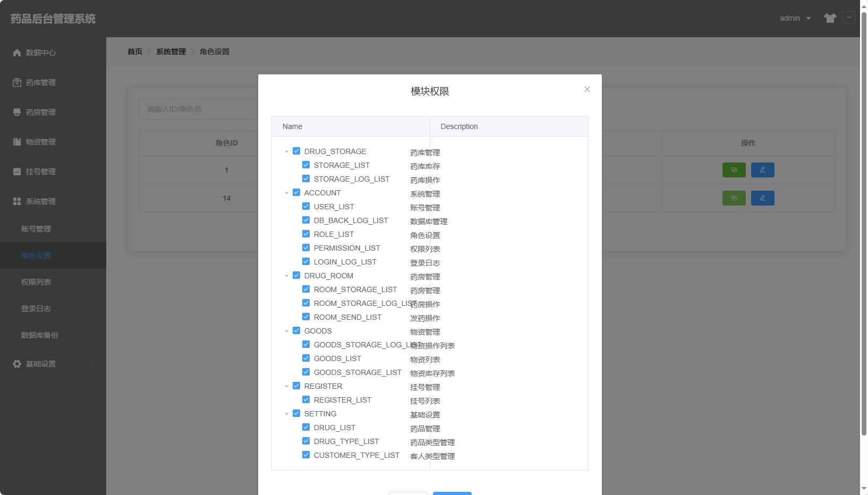Open 数据中心 in the sidebar
The width and height of the screenshot is (868, 495).
click(53, 53)
